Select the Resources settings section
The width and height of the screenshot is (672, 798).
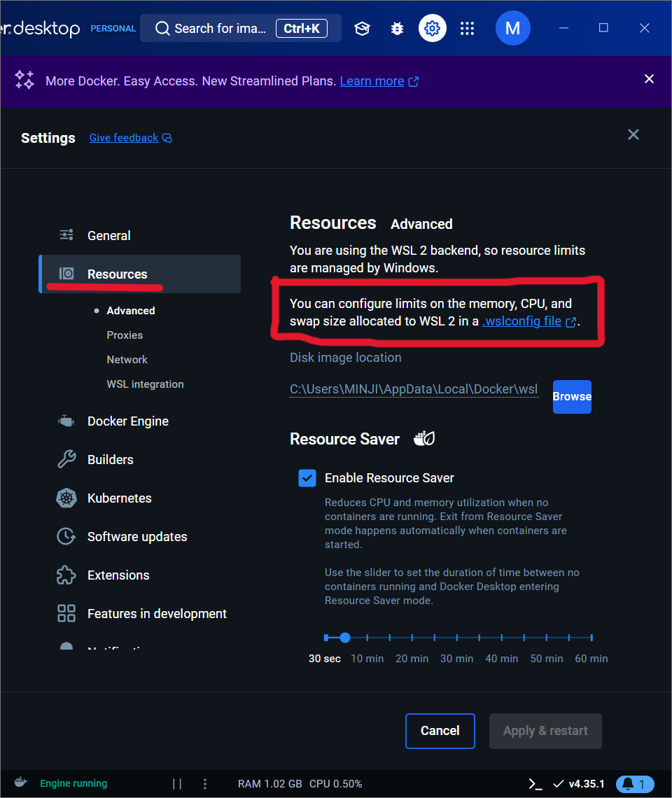(139, 274)
